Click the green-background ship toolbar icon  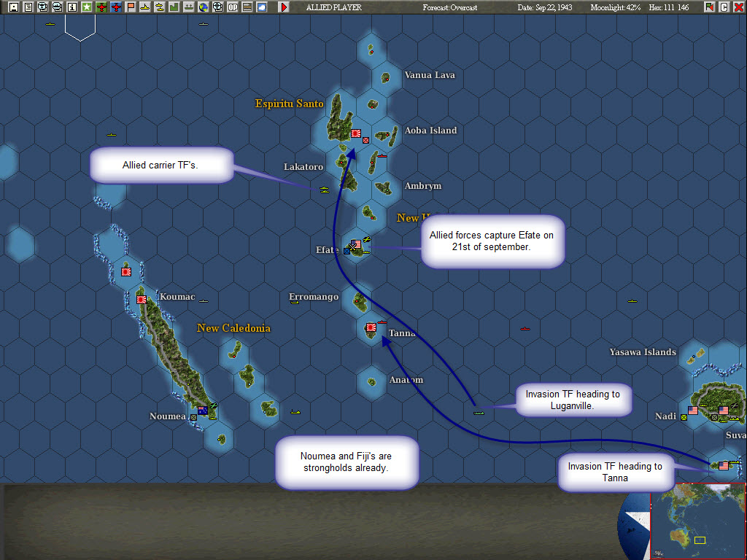coord(189,7)
